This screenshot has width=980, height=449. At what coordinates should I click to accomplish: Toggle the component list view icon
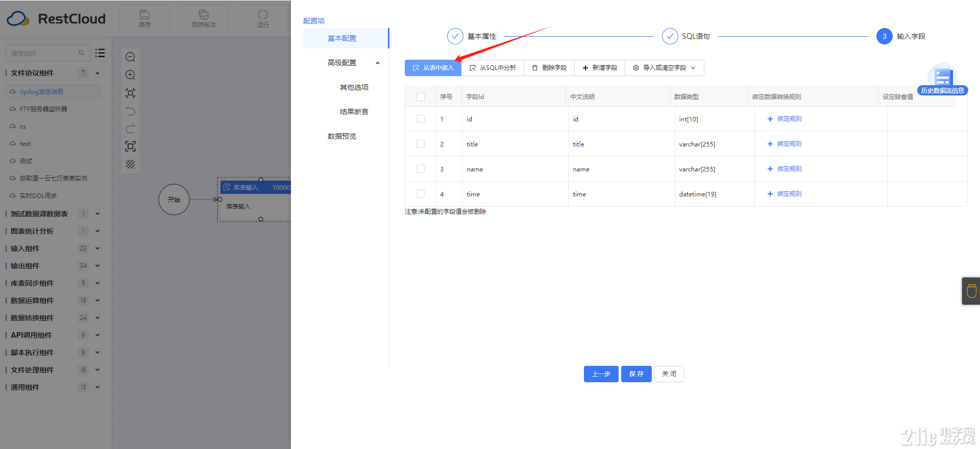click(x=100, y=53)
